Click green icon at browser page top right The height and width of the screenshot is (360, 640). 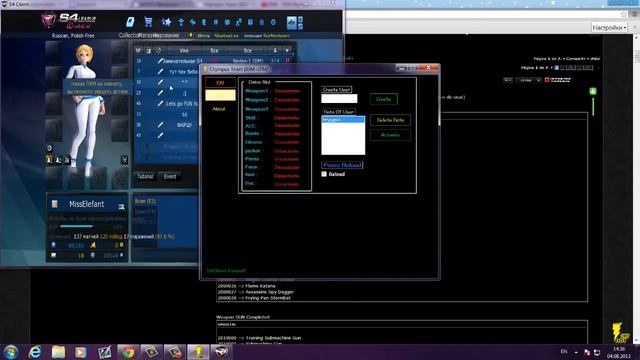tap(593, 91)
